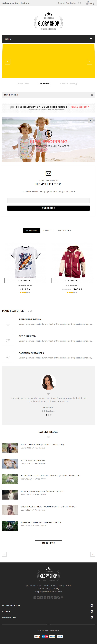97x644 pixels.
Task: Play the Kids Shopping video
Action: click(x=49, y=133)
